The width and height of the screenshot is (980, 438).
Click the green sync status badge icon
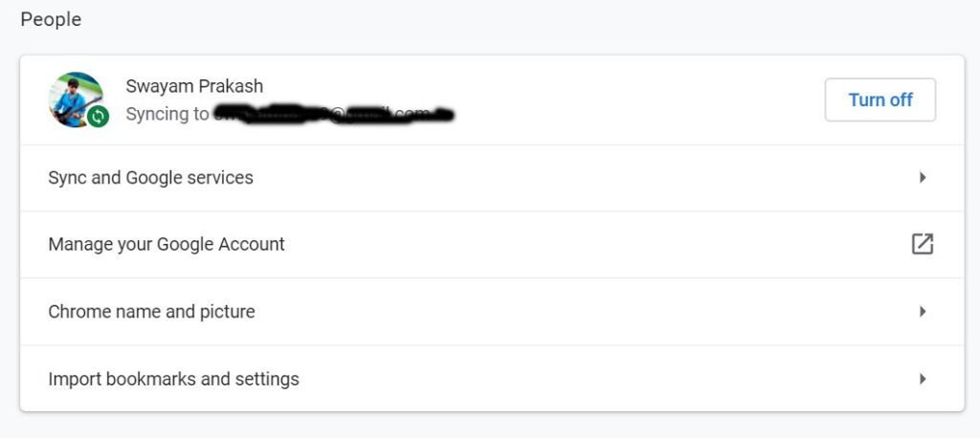tap(98, 117)
